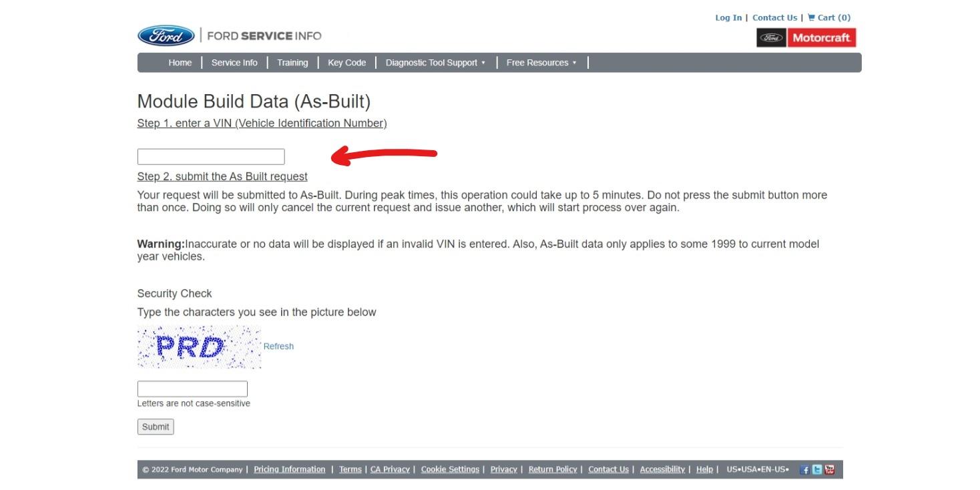
Task: Refresh the captcha image
Action: 278,346
